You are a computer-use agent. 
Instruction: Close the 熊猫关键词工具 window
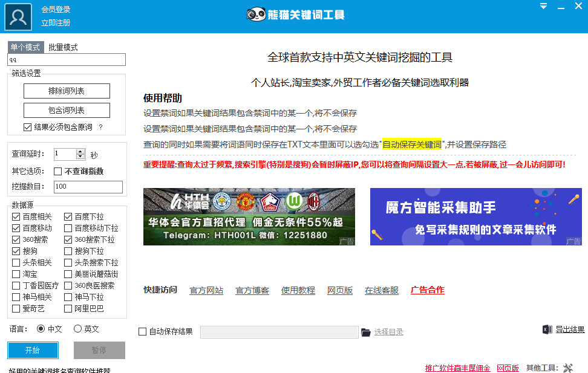pos(579,6)
